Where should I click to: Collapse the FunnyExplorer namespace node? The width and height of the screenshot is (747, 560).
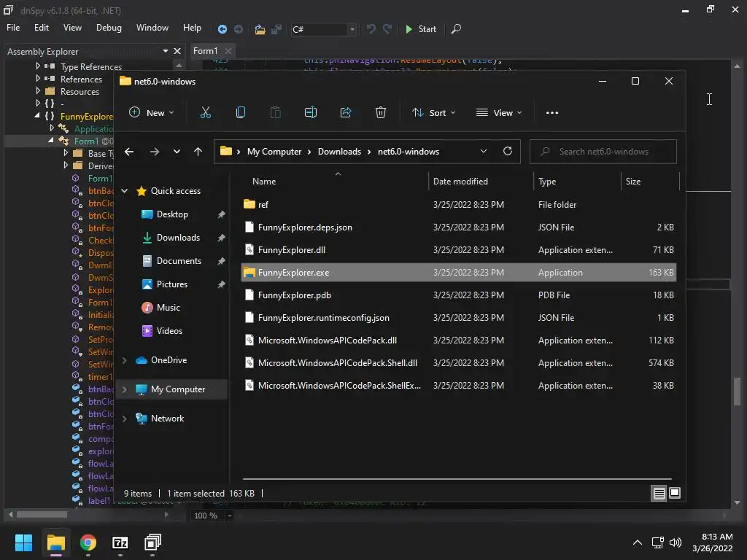tap(37, 116)
